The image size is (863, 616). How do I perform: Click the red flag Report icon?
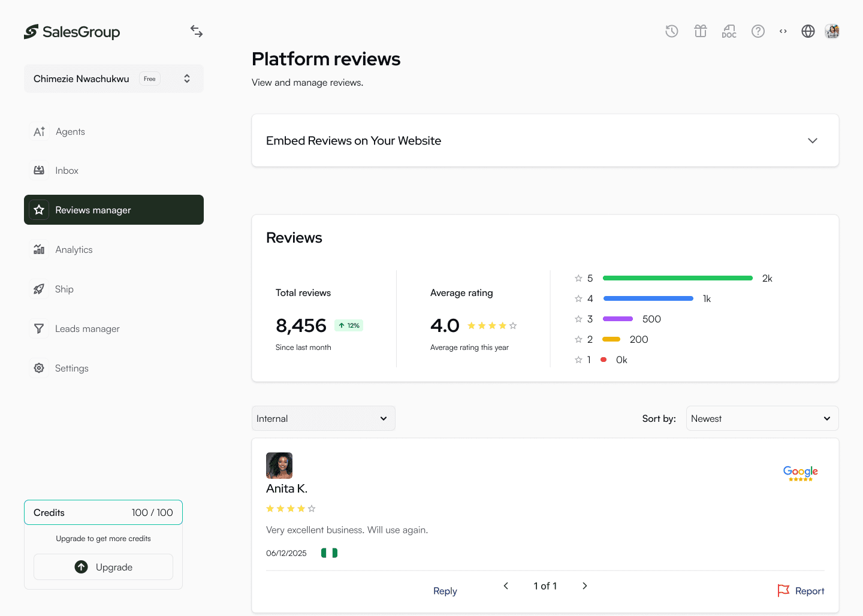tap(783, 591)
